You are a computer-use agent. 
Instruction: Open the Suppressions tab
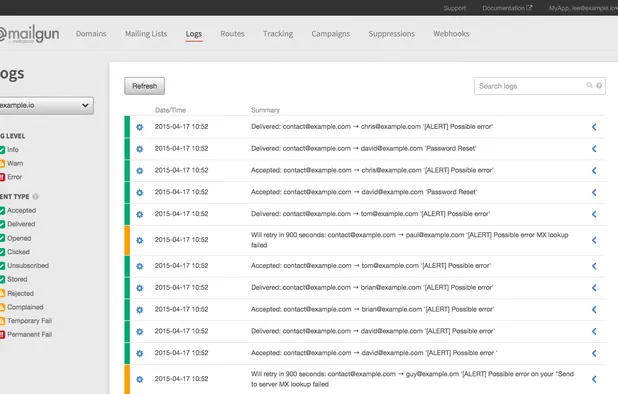391,34
